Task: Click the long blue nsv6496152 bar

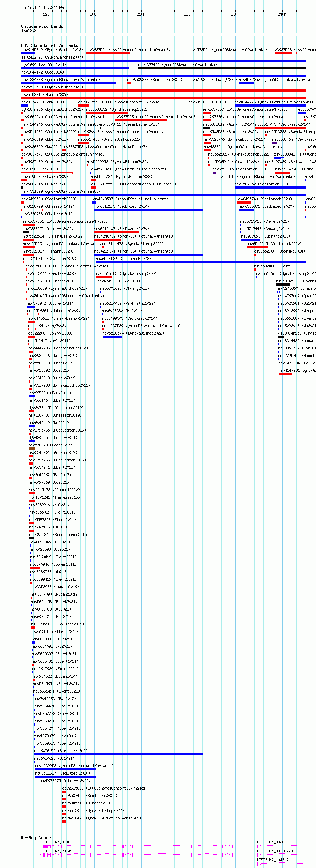Action: pos(119,754)
